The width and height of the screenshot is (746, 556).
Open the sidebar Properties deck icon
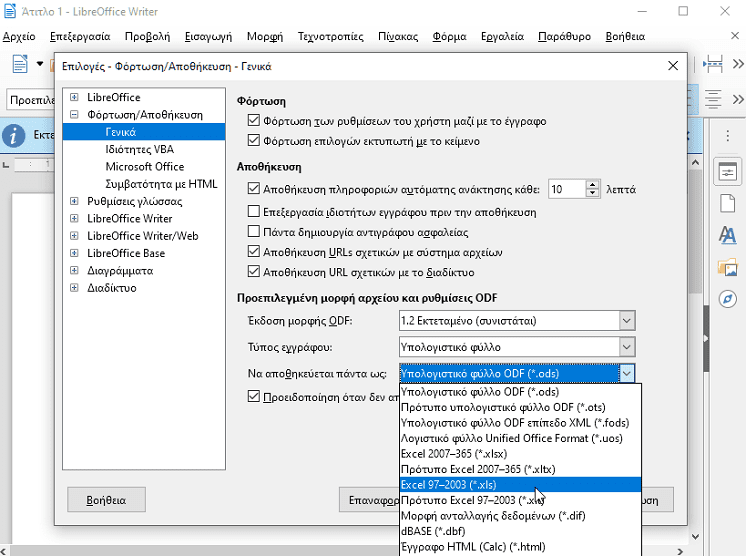[727, 172]
